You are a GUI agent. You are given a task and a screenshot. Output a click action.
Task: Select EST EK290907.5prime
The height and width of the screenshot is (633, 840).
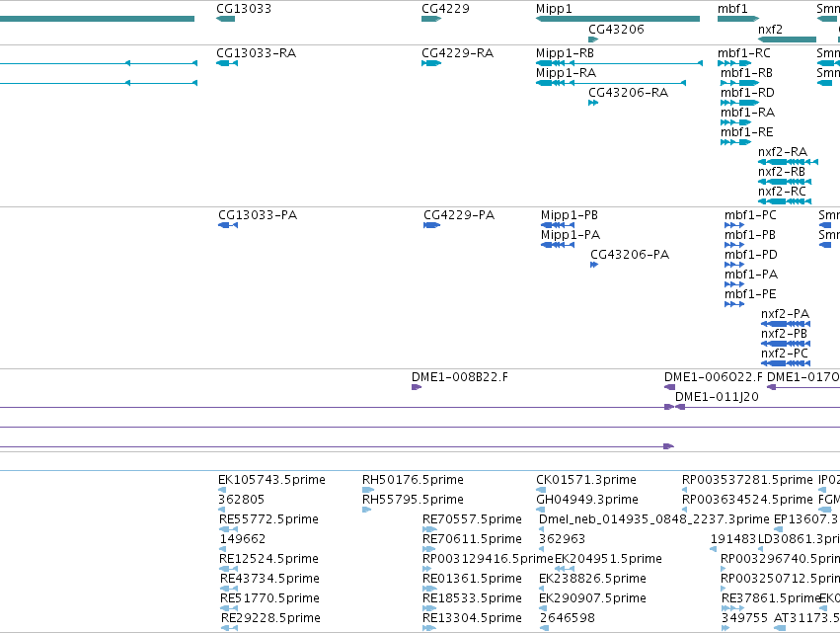tap(543, 608)
